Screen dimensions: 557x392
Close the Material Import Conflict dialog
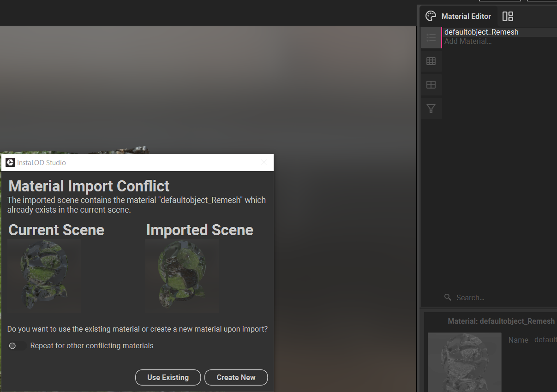click(x=264, y=162)
